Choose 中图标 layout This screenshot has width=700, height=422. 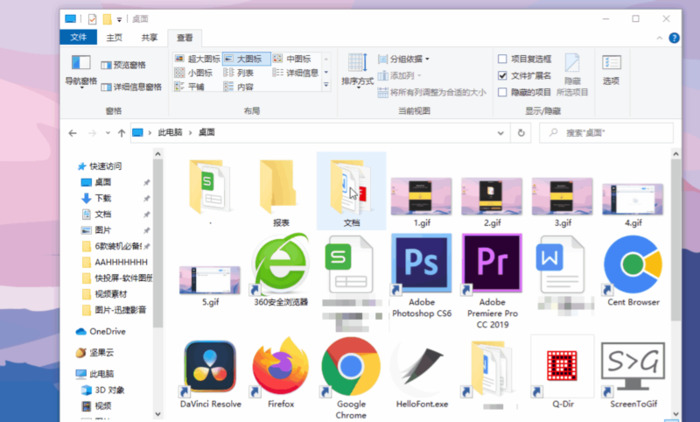(292, 58)
